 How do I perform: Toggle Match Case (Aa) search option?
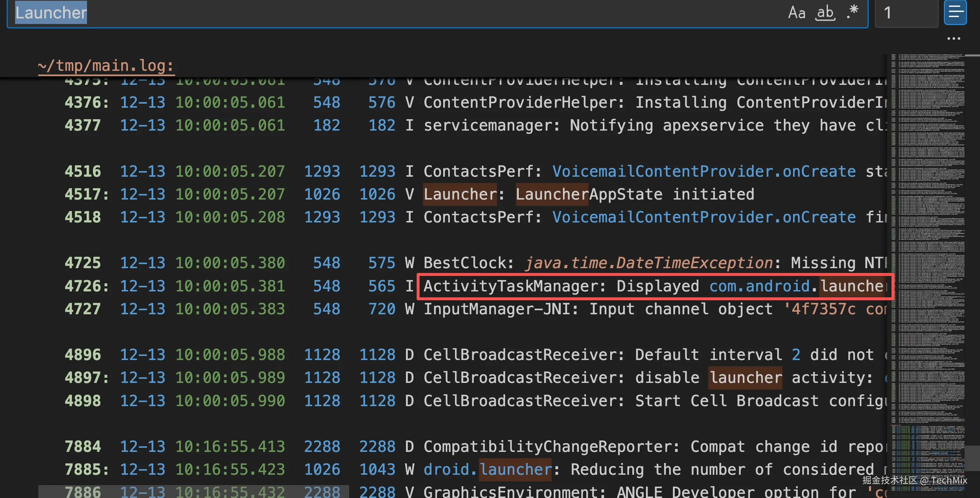click(797, 13)
